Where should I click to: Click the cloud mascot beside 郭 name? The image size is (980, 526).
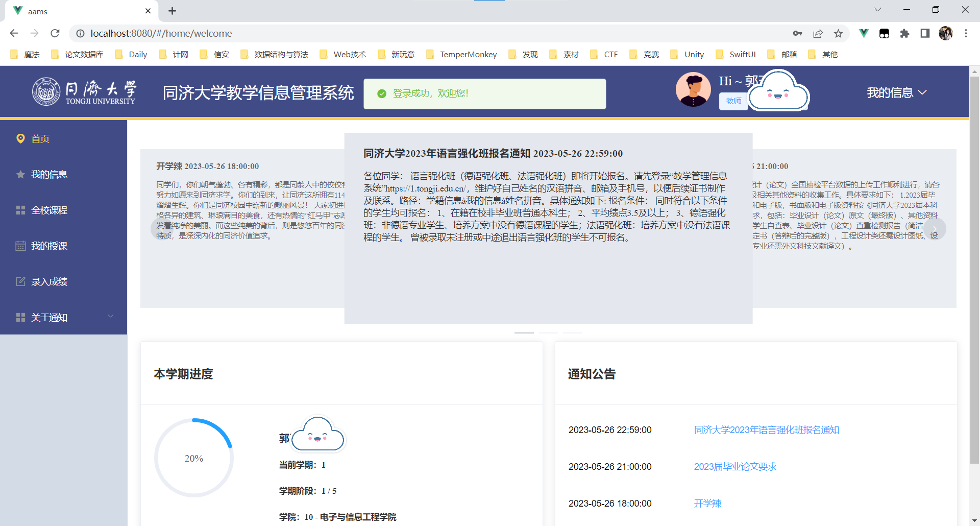318,434
